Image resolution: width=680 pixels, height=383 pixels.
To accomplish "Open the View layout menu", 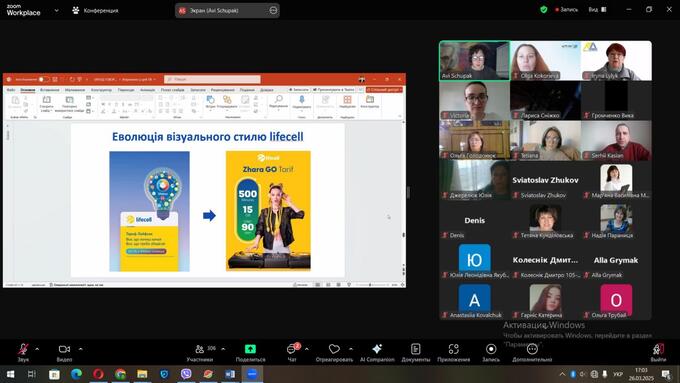I will (598, 9).
